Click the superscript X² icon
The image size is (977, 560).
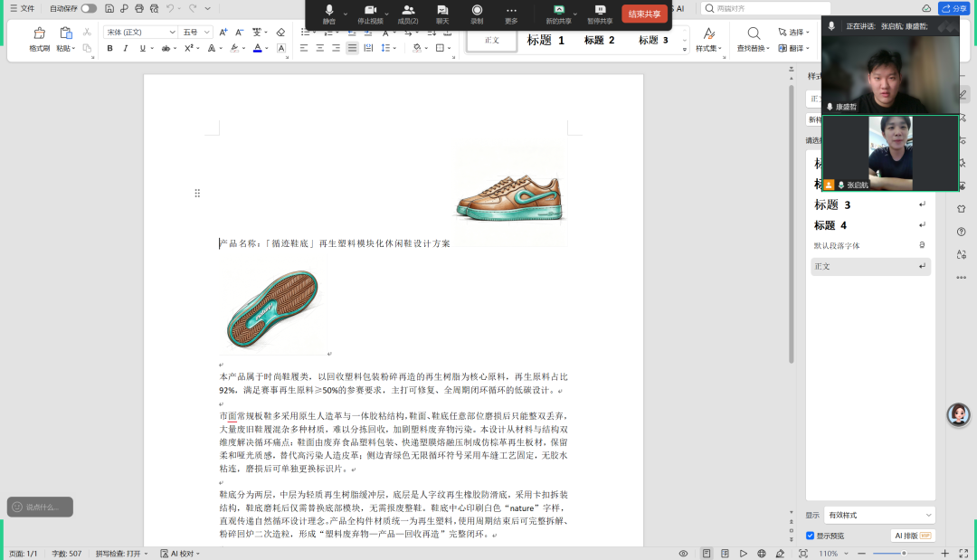point(188,48)
